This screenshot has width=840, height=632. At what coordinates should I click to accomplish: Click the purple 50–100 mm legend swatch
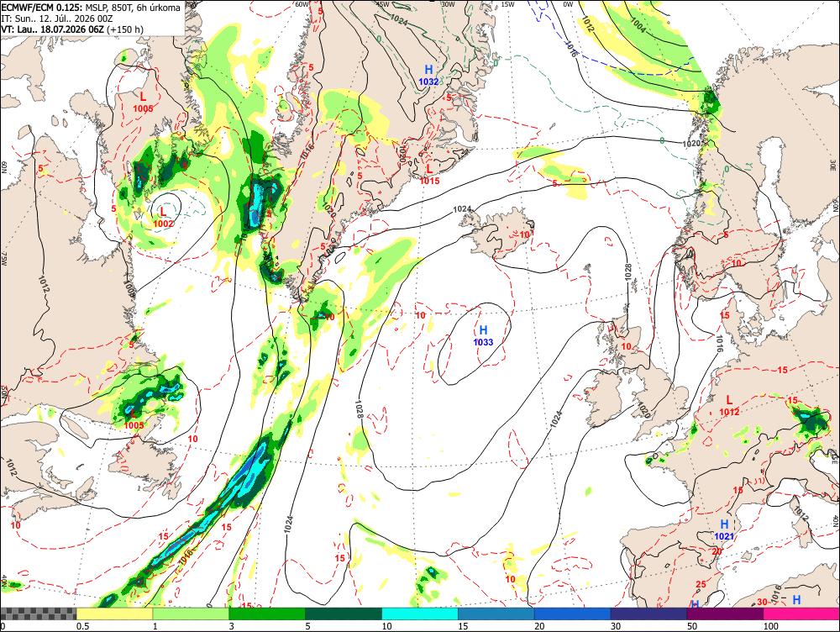(x=726, y=614)
